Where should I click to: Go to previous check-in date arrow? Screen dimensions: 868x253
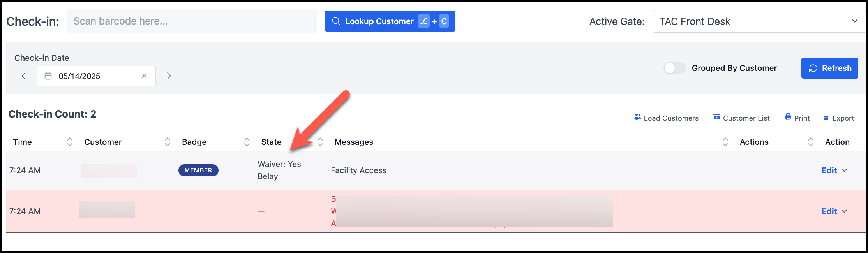pos(24,76)
